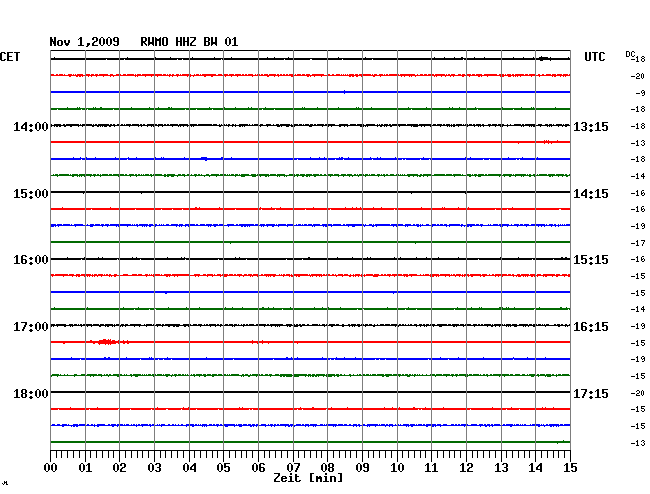Click the '14:15' UTC time label
650x494 pixels.
point(591,194)
